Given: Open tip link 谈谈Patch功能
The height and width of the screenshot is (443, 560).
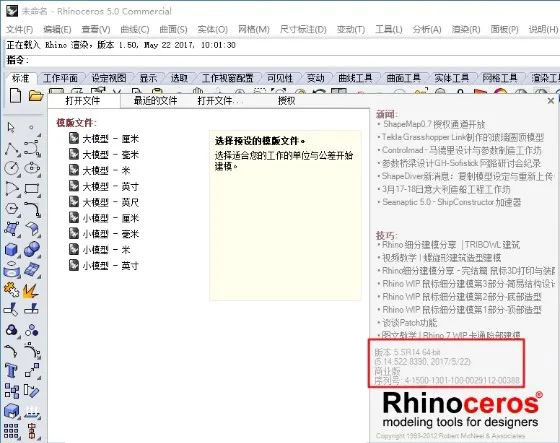Looking at the screenshot, I should [x=410, y=323].
